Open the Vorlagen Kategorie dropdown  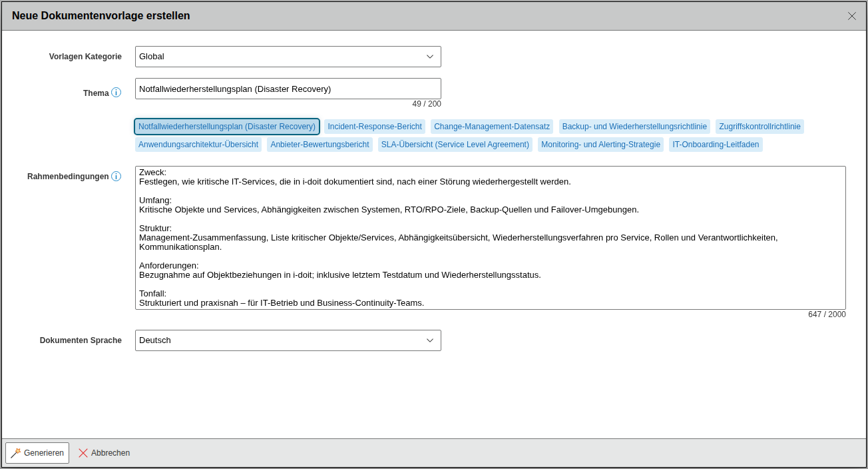click(x=288, y=57)
